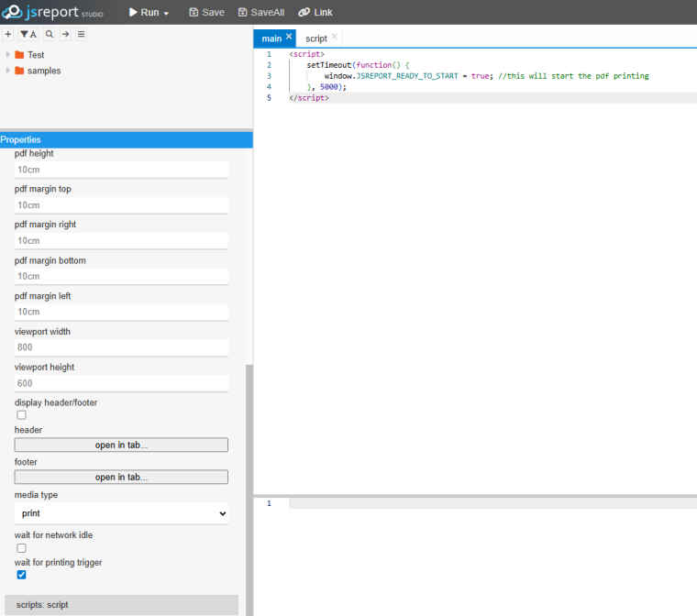Screen dimensions: 697x616
Task: Enable display header/footer checkbox
Action: coord(21,415)
